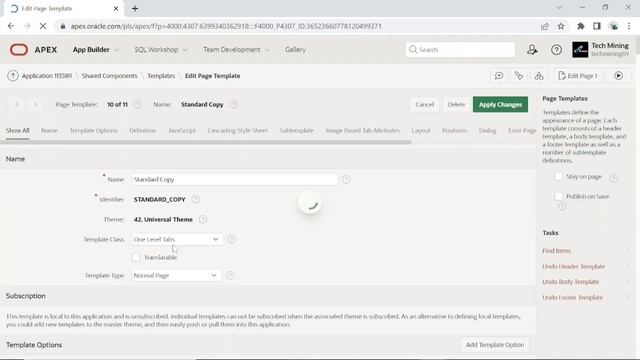Open help icon for Template Type
The height and width of the screenshot is (360, 640).
[230, 275]
